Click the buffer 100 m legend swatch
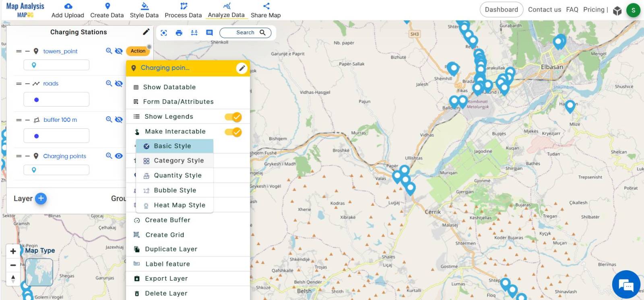This screenshot has width=644, height=300. coord(56,136)
